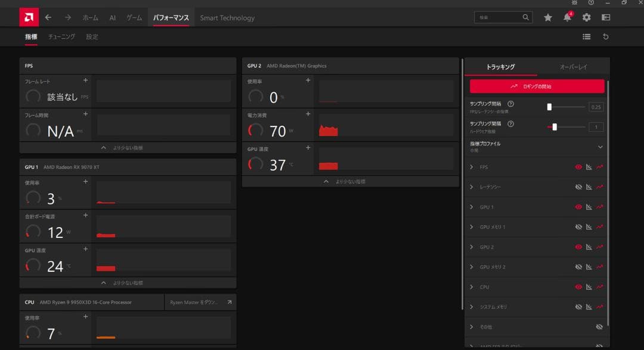Open the notifications bell icon
The width and height of the screenshot is (644, 350).
click(x=566, y=18)
